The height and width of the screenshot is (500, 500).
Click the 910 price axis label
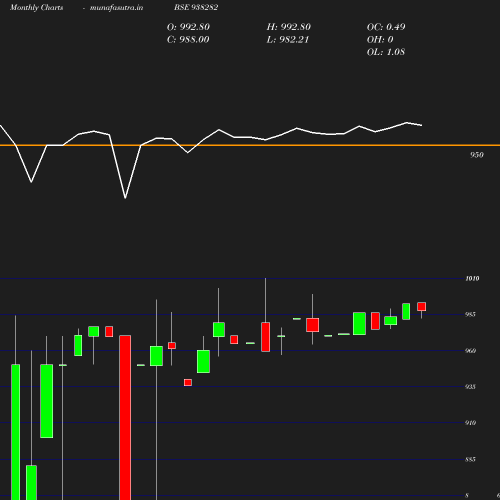point(470,423)
